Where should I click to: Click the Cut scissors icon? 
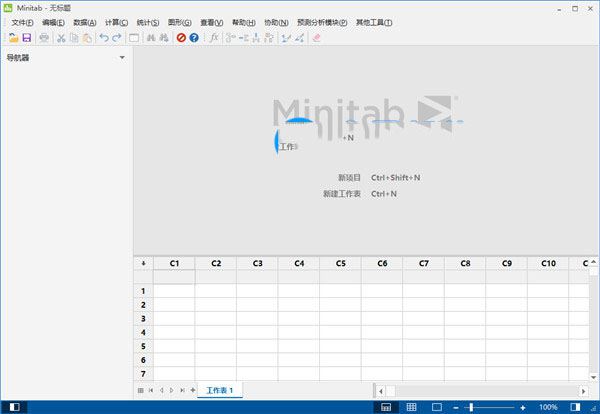coord(61,38)
